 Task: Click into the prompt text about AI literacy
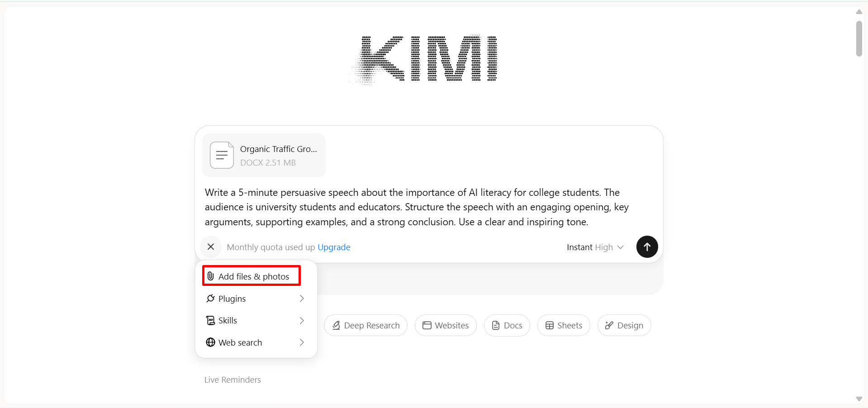417,207
